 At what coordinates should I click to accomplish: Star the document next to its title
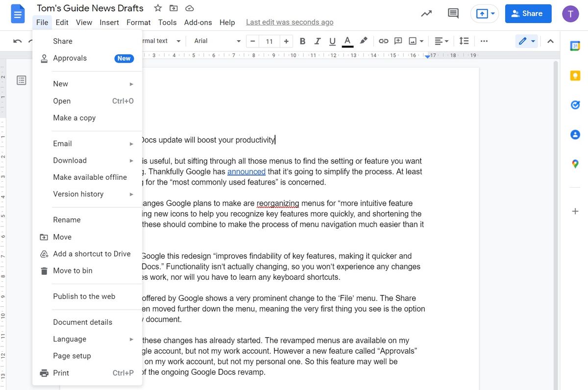click(x=157, y=8)
